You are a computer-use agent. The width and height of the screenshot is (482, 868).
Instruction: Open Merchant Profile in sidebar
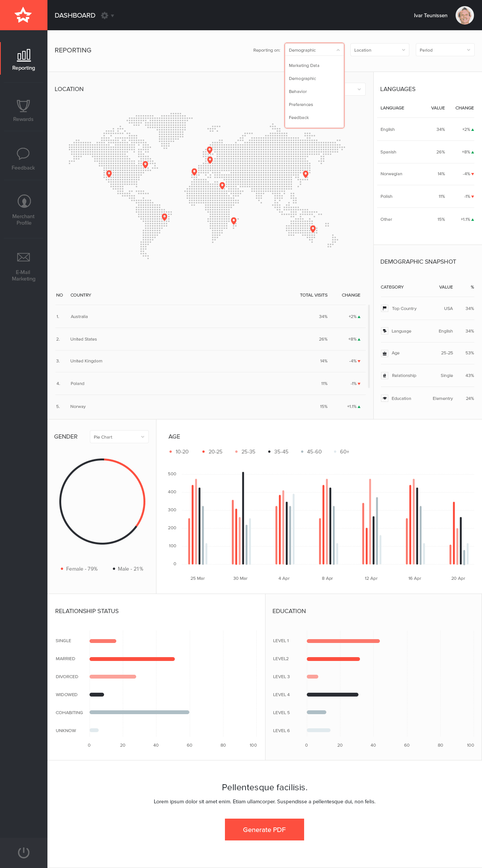(24, 210)
